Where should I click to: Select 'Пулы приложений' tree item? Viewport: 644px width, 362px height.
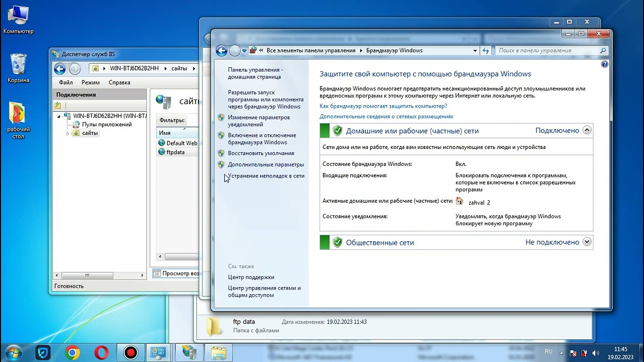[107, 125]
